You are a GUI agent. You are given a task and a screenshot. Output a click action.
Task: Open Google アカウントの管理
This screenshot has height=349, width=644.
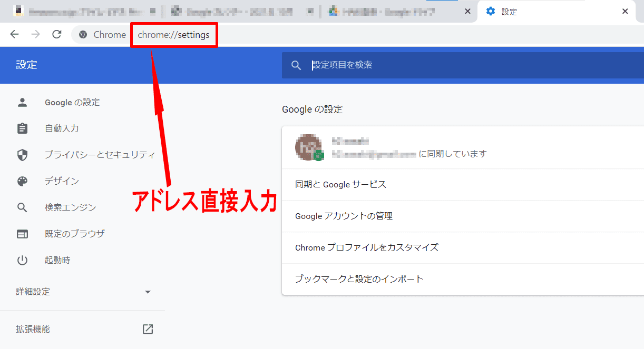[x=344, y=216]
